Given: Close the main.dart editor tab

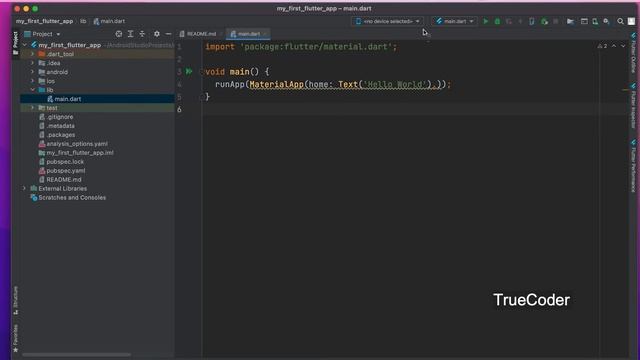Looking at the screenshot, I should pyautogui.click(x=265, y=34).
